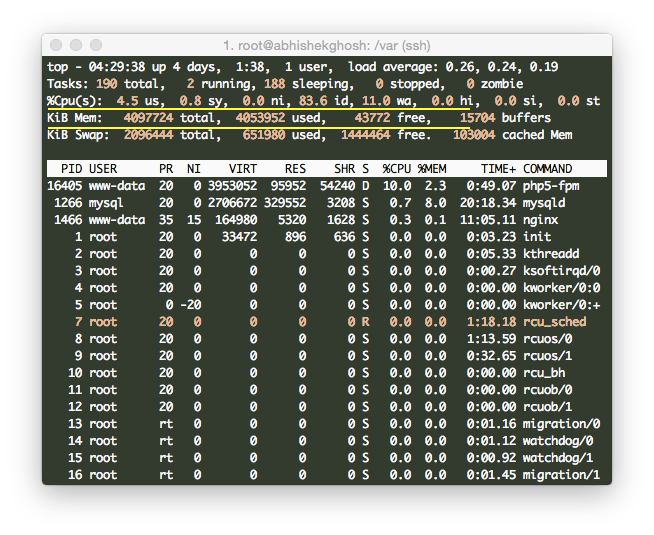The width and height of the screenshot is (654, 535).
Task: Click the time 04:29:38 in top header
Action: coord(117,67)
